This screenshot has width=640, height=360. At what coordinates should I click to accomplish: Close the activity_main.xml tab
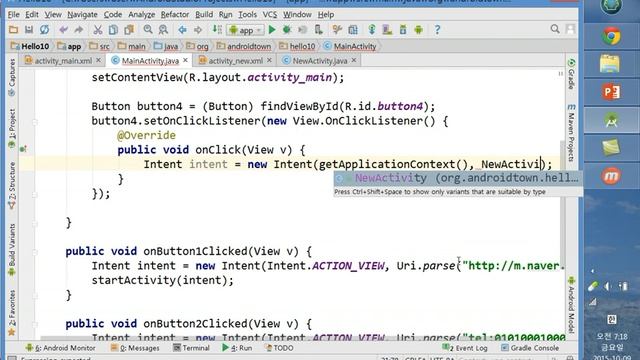click(98, 60)
